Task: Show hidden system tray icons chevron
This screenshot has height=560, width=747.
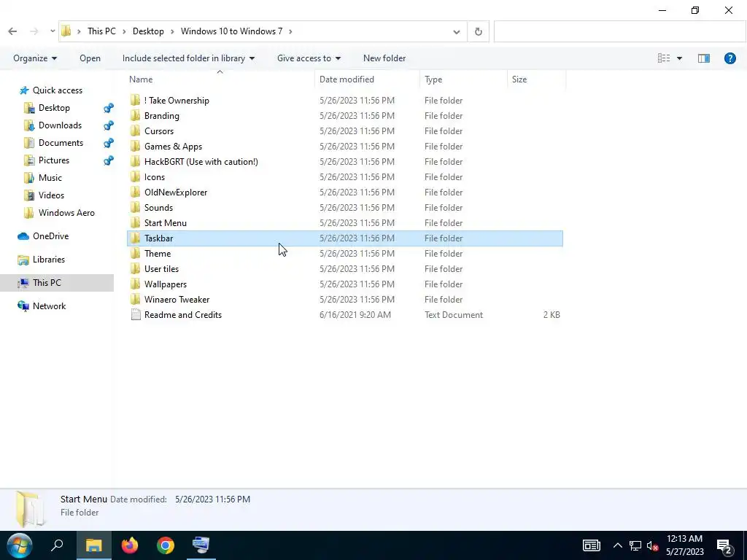Action: [617, 545]
